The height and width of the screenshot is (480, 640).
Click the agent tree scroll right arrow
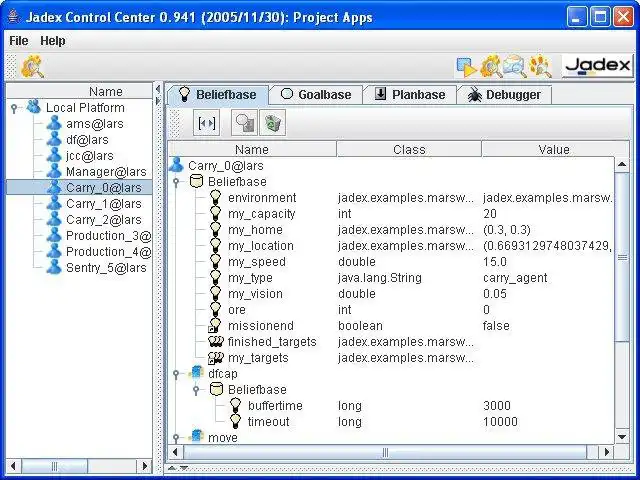pyautogui.click(x=144, y=466)
